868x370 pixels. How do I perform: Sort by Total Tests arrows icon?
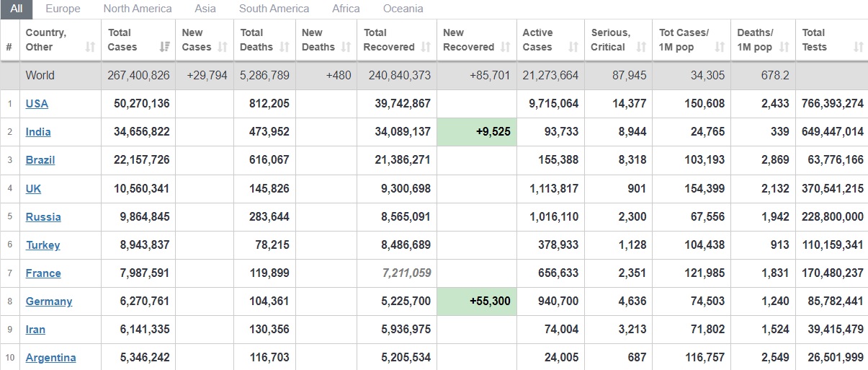[858, 47]
